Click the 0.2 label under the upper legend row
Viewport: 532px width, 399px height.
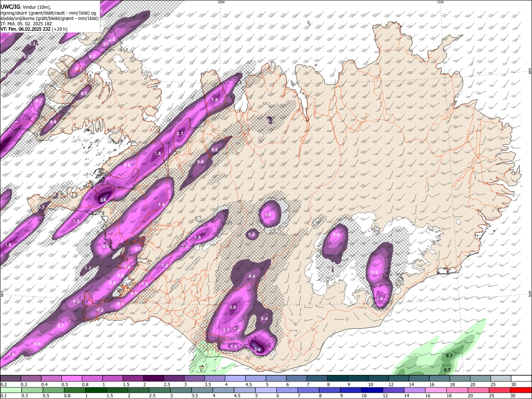tap(4, 384)
